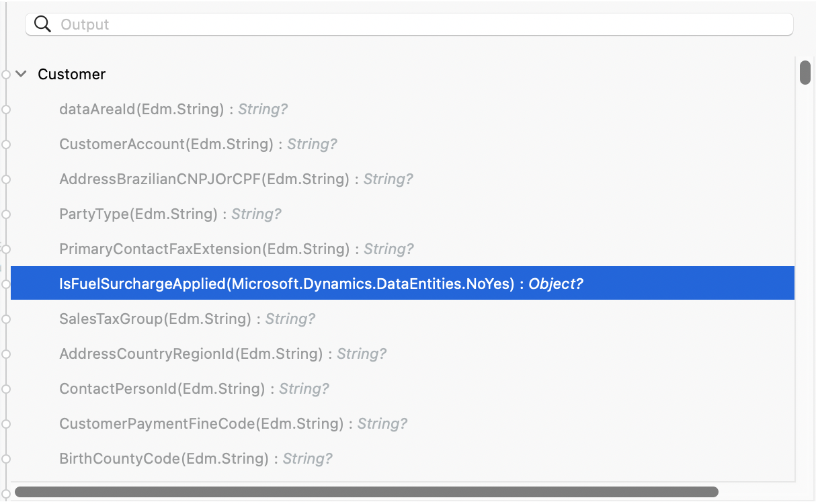The image size is (816, 504).
Task: Click the connector port beside CustomerAccount
Action: (x=6, y=144)
